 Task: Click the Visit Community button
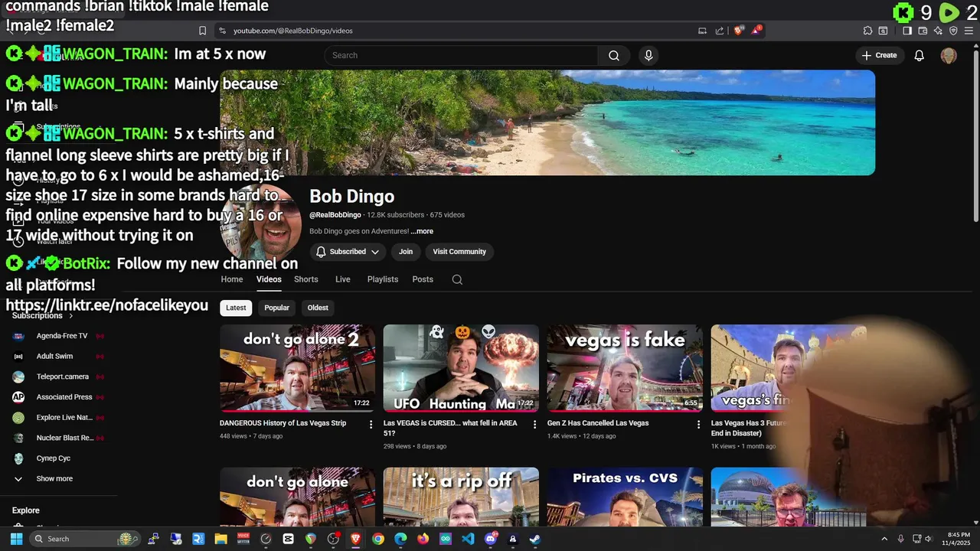point(459,252)
